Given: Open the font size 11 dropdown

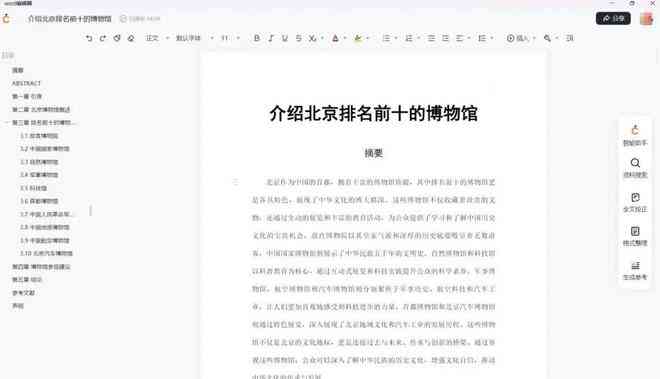Looking at the screenshot, I should point(230,38).
